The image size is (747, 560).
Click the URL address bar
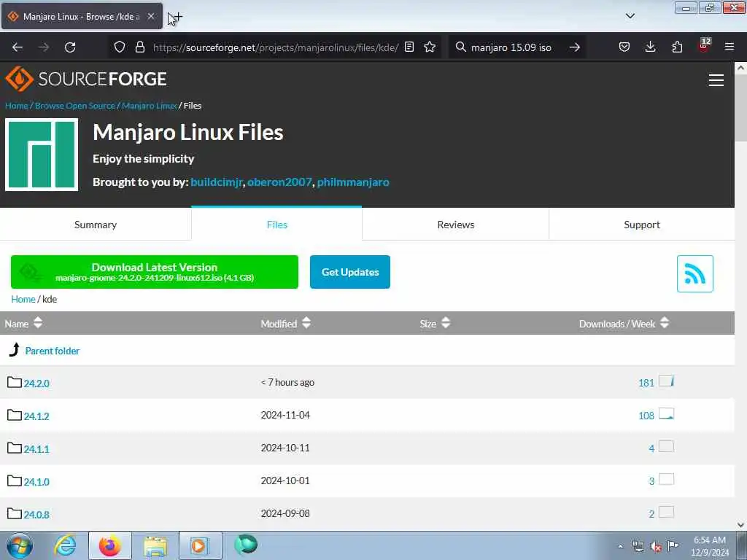coord(275,47)
